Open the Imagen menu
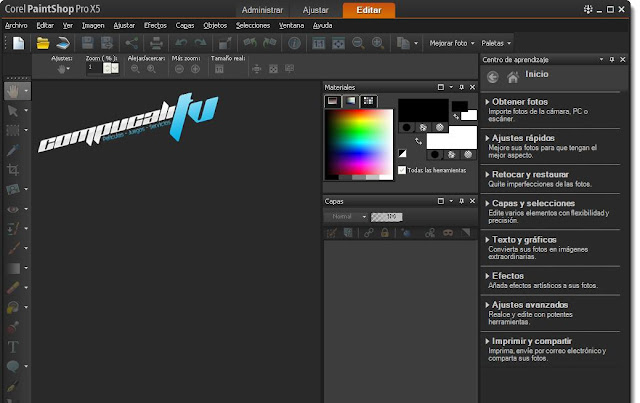This screenshot has width=640, height=403. click(x=93, y=25)
